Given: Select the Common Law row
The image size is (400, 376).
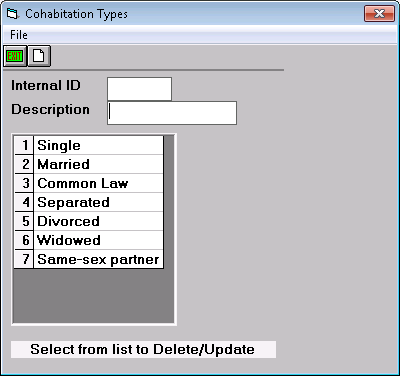Looking at the screenshot, I should pyautogui.click(x=99, y=183).
